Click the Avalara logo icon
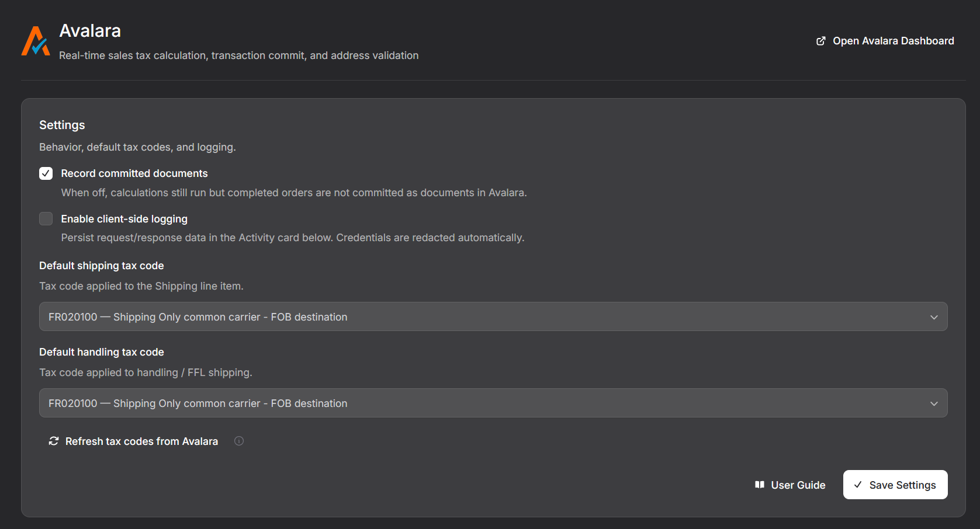The height and width of the screenshot is (529, 980). tap(36, 41)
